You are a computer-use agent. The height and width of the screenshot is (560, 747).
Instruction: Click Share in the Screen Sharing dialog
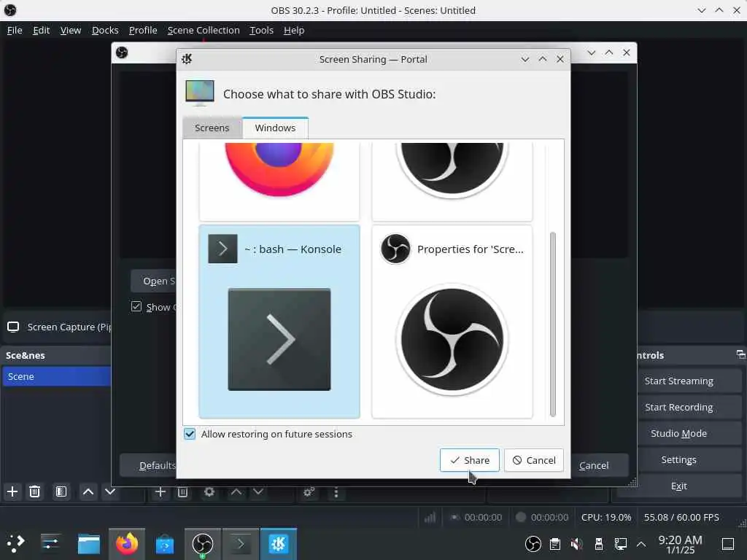470,460
